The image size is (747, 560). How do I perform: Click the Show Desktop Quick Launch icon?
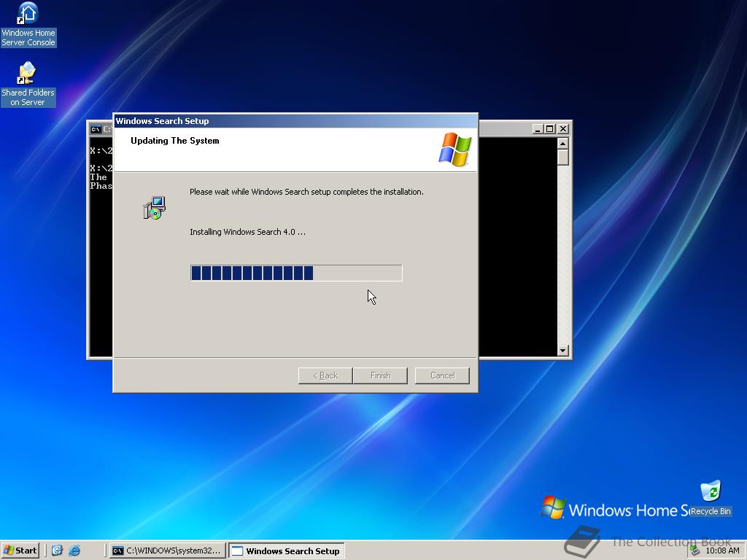(57, 551)
